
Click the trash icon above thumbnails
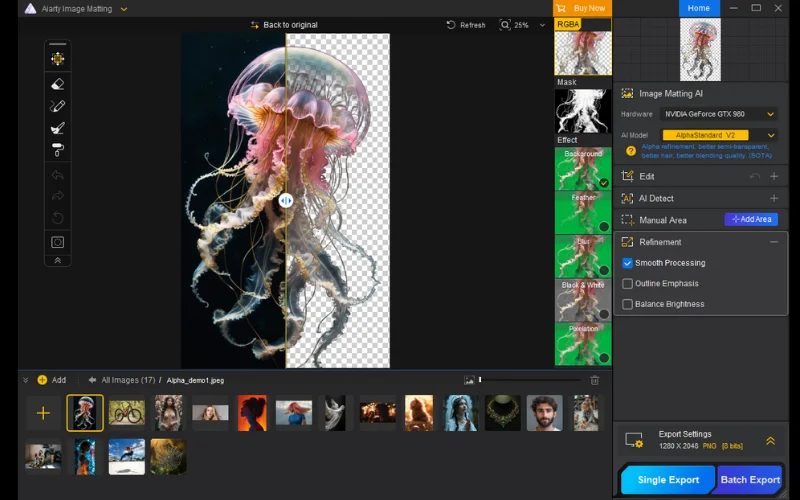(595, 380)
